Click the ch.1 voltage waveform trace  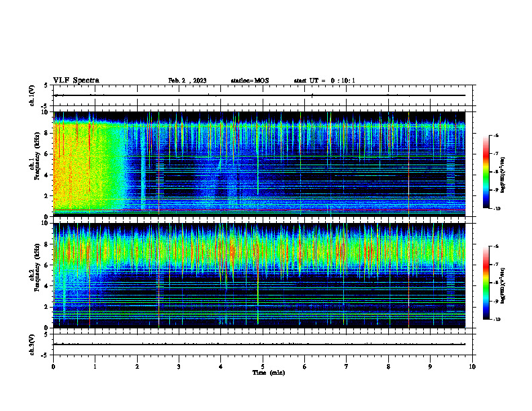[x=259, y=95]
